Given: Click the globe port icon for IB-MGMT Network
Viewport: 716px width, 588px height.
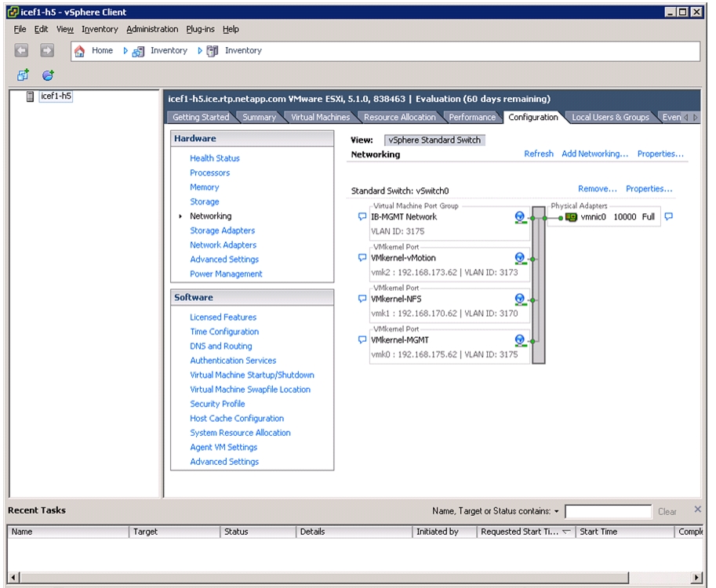Looking at the screenshot, I should coord(520,217).
